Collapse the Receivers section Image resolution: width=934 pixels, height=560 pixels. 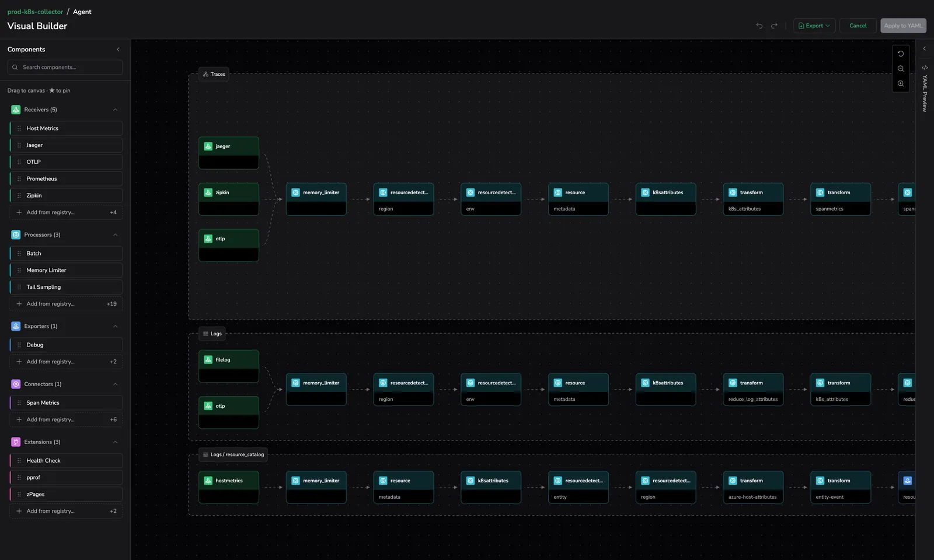tap(115, 110)
